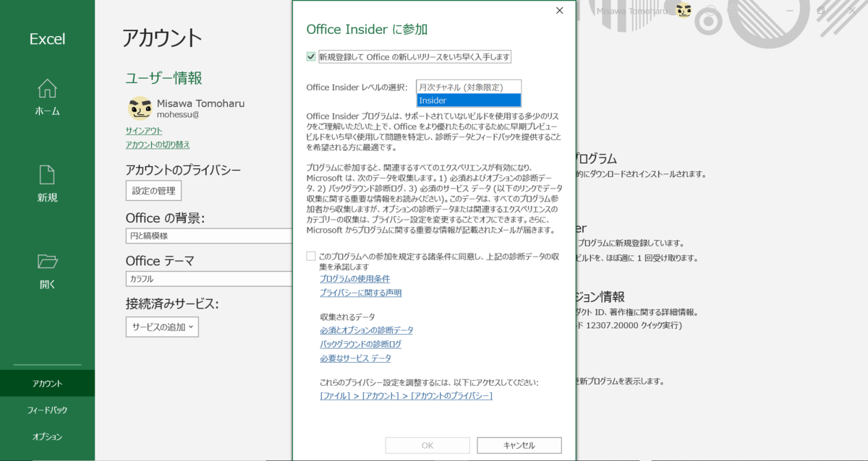This screenshot has width=868, height=461.
Task: Click the mohessu@ email text
Action: [178, 114]
